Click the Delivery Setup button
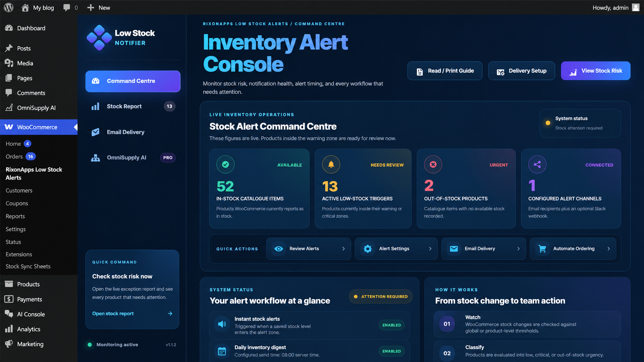 pos(522,71)
